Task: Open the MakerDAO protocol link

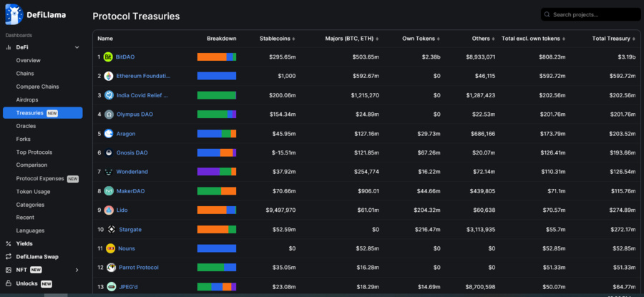Action: coord(131,191)
